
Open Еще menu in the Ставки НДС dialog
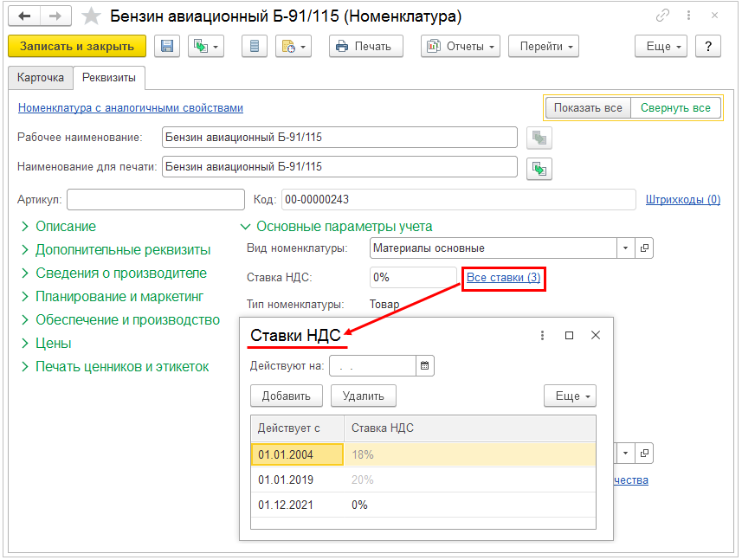coord(570,396)
